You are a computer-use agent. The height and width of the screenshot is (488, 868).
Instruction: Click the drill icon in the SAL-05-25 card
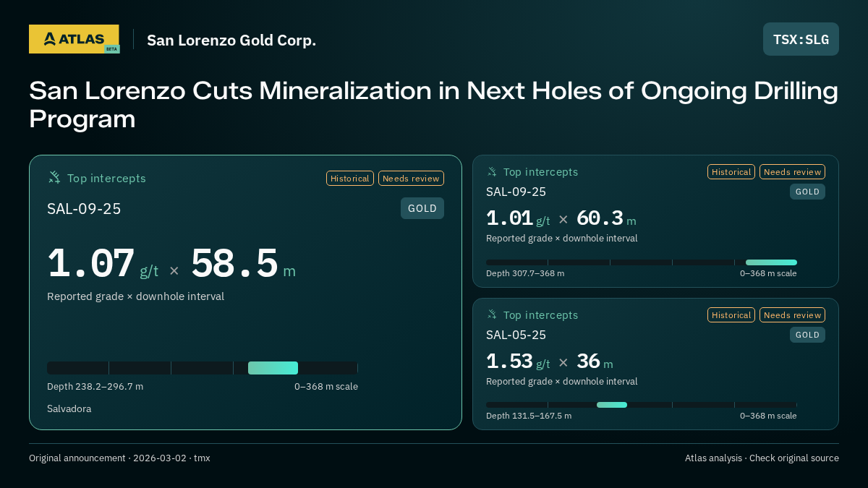492,315
